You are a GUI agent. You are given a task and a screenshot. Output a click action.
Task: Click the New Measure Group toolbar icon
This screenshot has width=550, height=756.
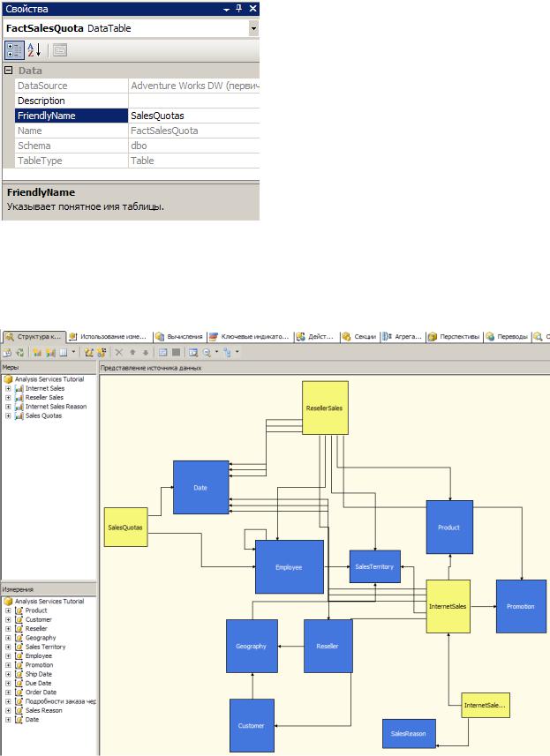coord(50,353)
